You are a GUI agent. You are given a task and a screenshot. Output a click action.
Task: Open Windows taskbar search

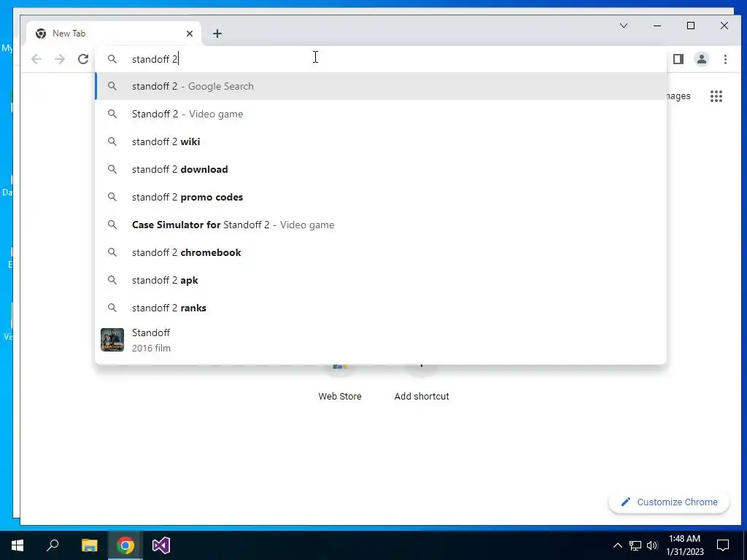[53, 545]
